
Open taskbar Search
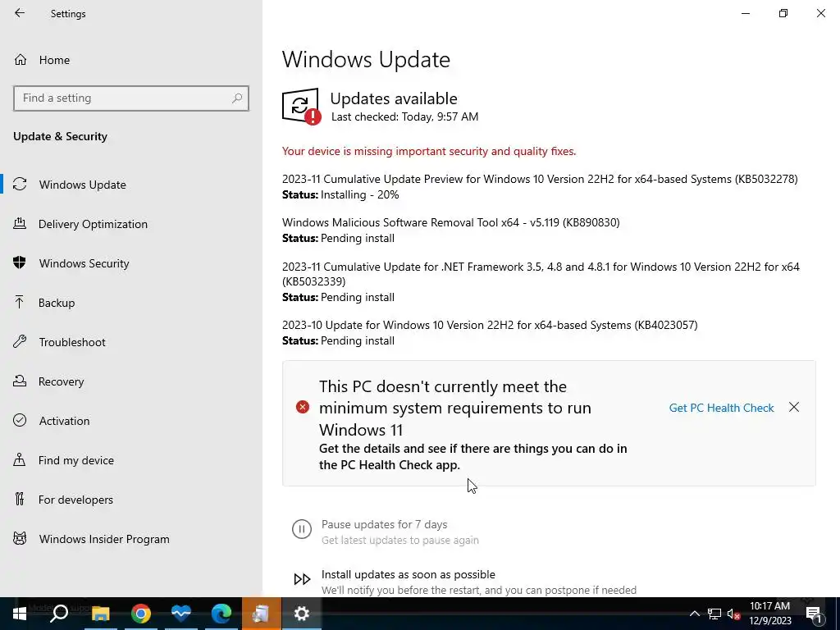point(59,614)
